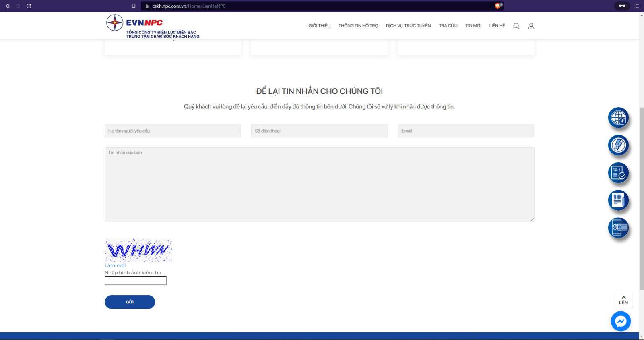Focus the Họ tên người yêu cầu field
Viewport: 644px width, 340px height.
[173, 131]
